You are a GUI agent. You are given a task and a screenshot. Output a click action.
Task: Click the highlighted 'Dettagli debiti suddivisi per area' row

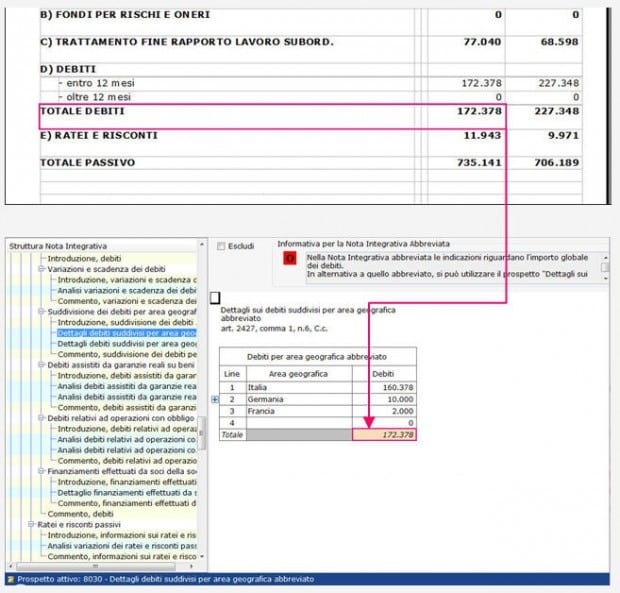127,333
